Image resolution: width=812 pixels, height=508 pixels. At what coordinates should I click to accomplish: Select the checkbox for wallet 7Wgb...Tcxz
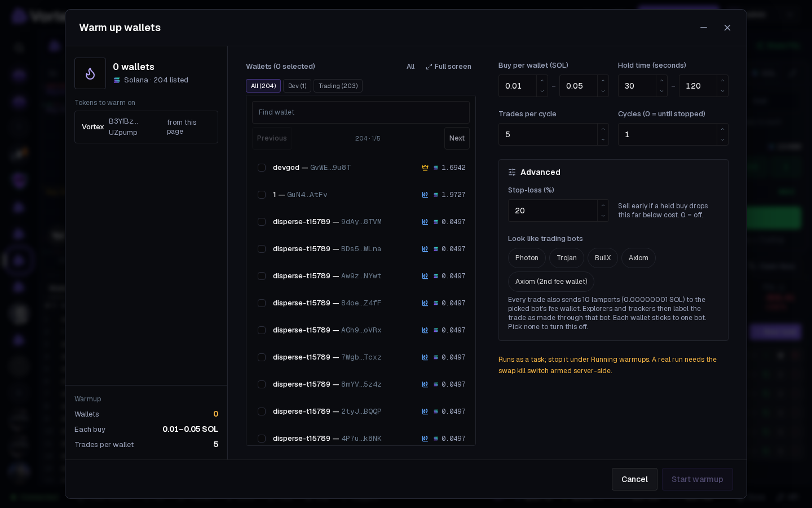[262, 357]
